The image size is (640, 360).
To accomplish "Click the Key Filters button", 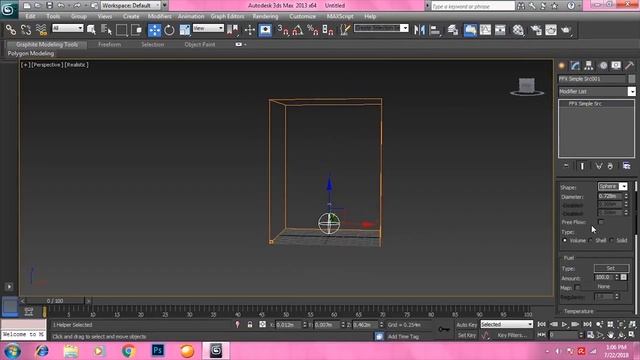I will [512, 335].
